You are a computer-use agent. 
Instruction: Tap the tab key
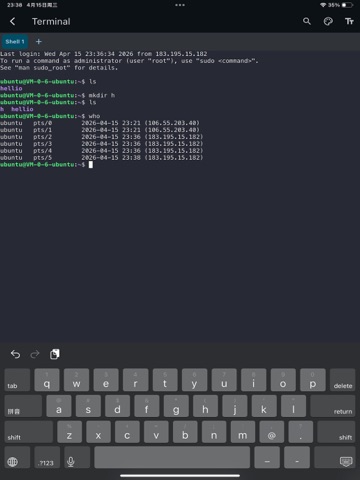(x=17, y=379)
